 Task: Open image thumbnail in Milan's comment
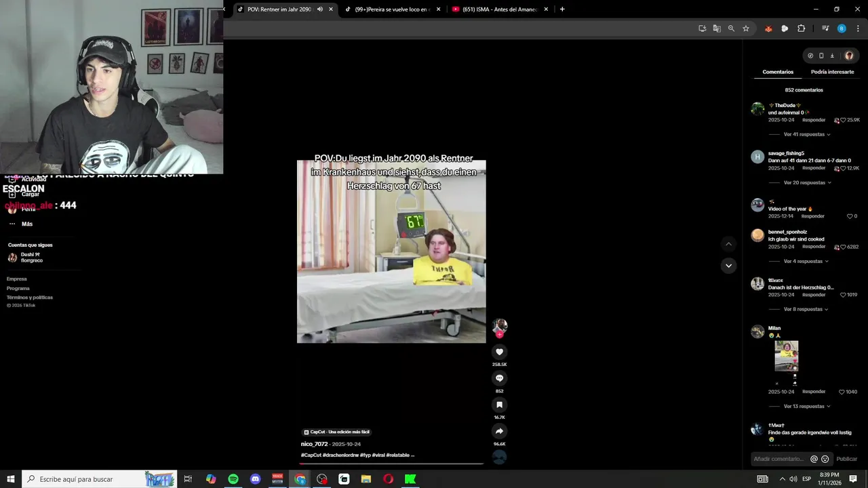[787, 356]
